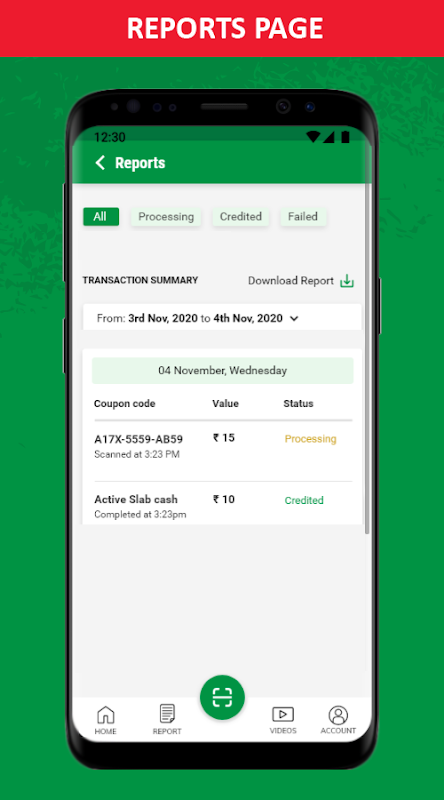Click the download report icon

coord(347,281)
